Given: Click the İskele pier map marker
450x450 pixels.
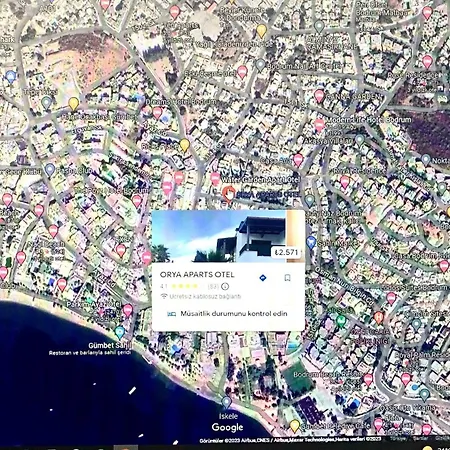Looking at the screenshot, I should [x=226, y=403].
